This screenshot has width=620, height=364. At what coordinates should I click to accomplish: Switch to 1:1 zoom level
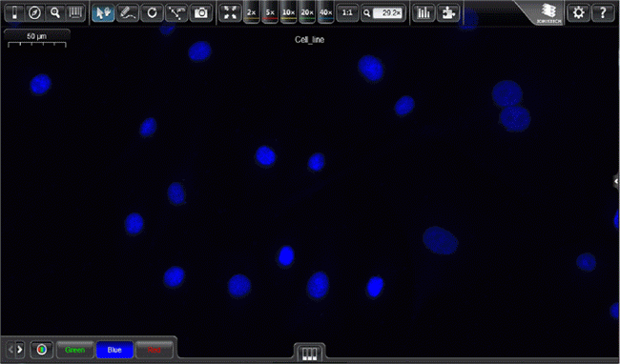tap(347, 13)
